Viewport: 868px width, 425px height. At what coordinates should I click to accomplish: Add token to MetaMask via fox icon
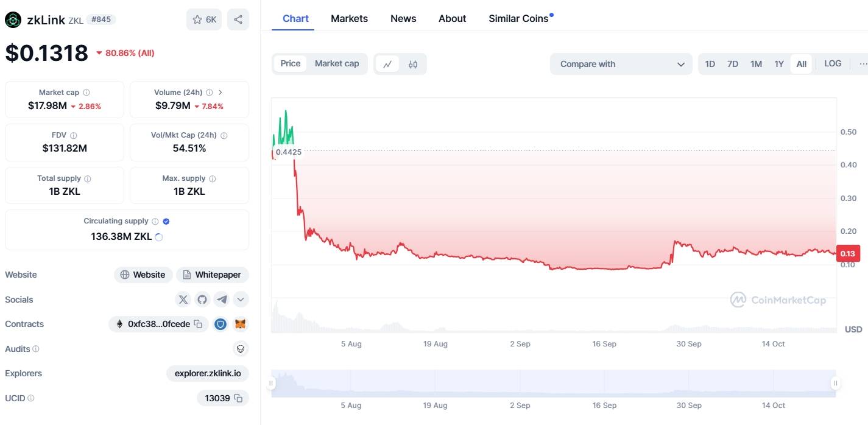(x=241, y=324)
